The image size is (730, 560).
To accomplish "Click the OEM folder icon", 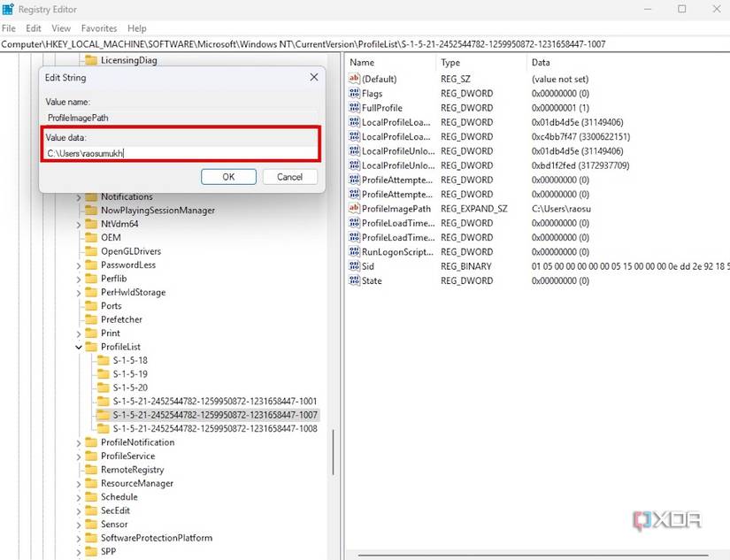I will (91, 237).
